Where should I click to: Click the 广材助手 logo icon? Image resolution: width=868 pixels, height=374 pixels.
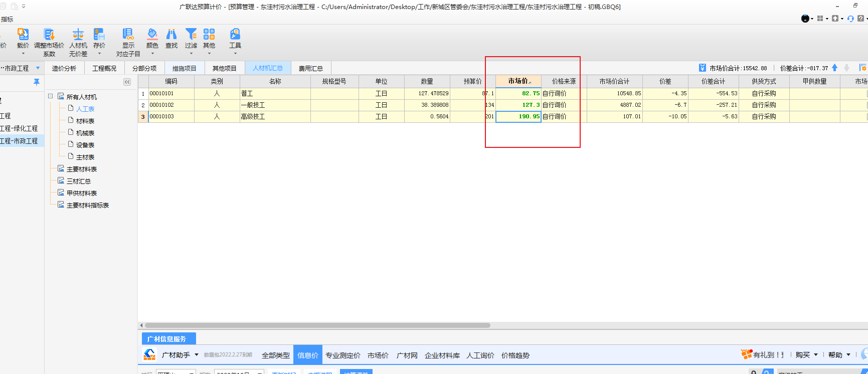149,354
